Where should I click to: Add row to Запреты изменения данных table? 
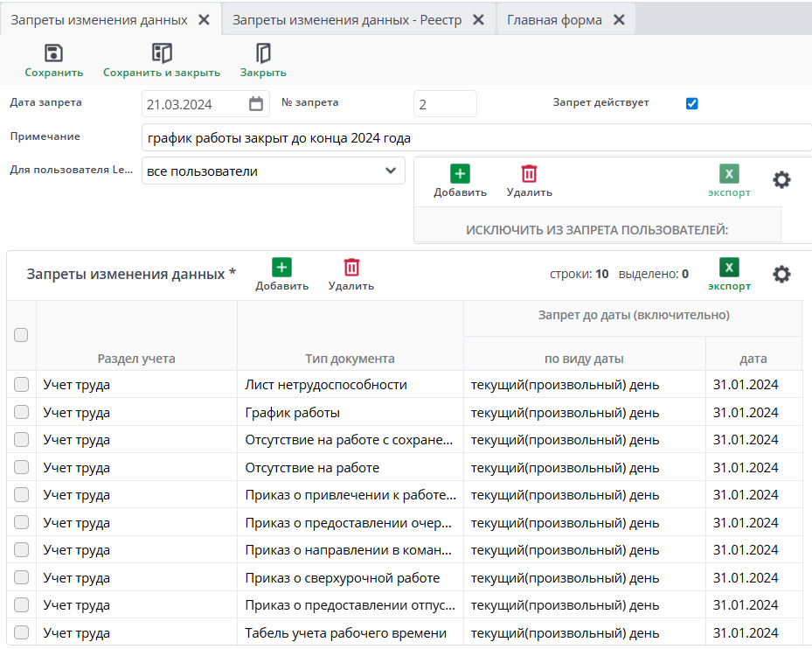(281, 268)
